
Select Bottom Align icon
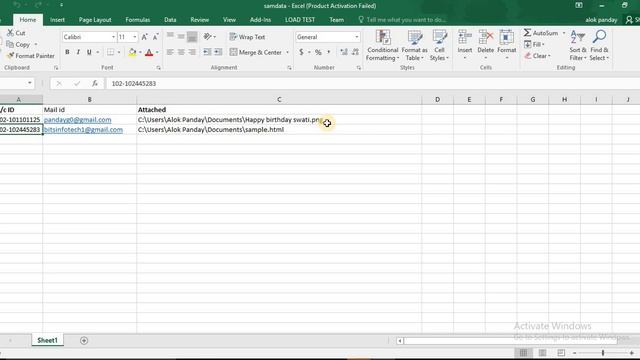(x=192, y=37)
